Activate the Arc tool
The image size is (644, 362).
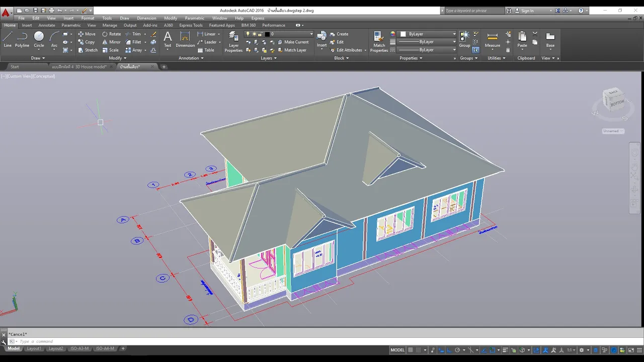pos(54,39)
